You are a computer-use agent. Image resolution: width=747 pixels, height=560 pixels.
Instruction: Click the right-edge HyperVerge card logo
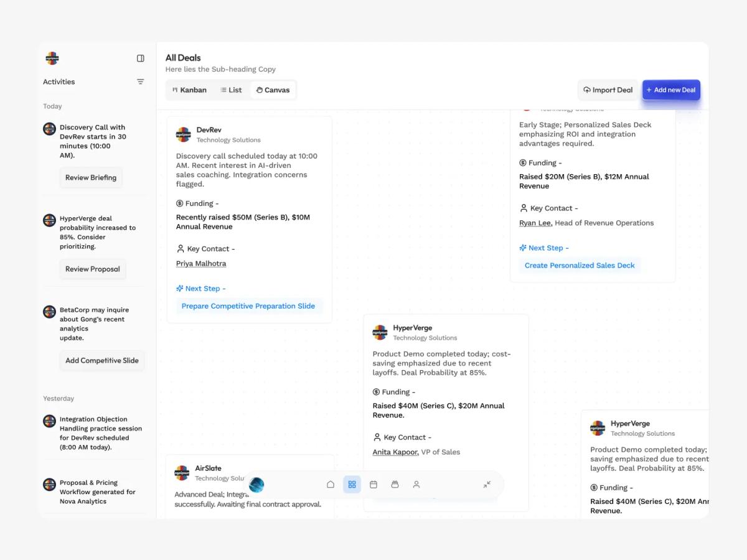(598, 428)
